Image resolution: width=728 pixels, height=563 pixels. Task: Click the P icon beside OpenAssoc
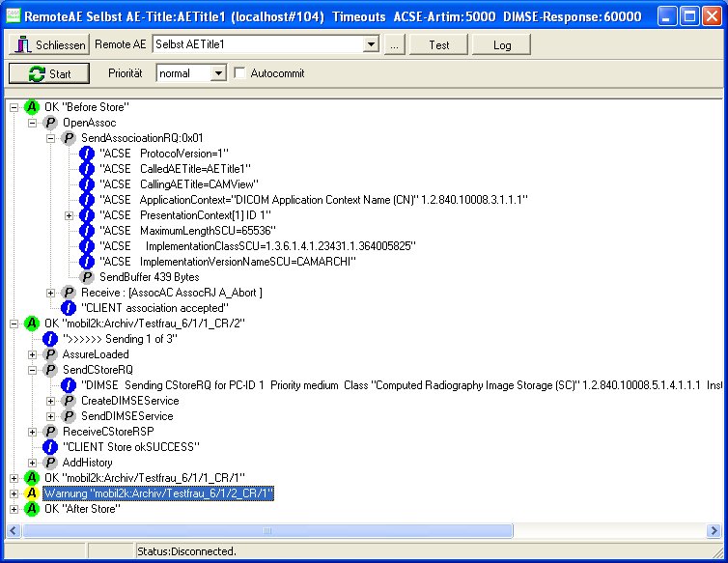pyautogui.click(x=50, y=123)
